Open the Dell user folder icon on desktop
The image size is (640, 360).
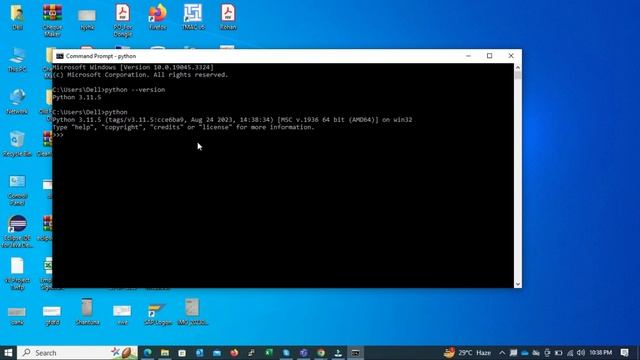(x=17, y=17)
